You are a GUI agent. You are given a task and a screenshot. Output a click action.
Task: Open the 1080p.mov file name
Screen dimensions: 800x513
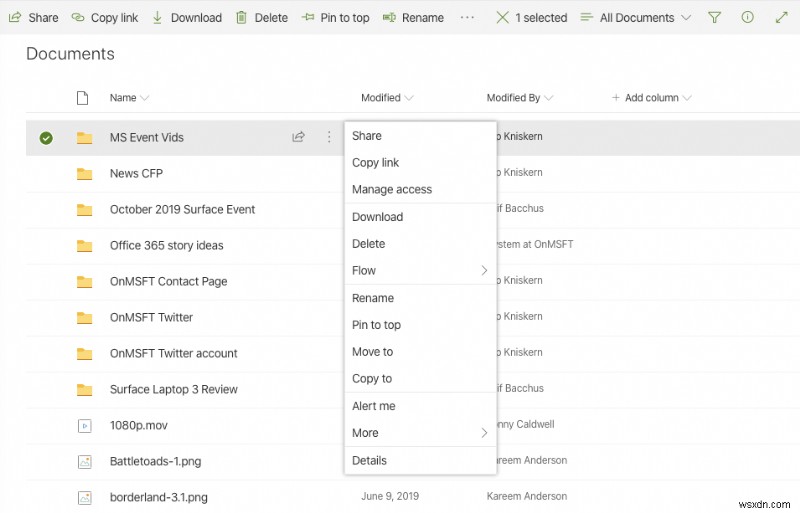point(138,425)
